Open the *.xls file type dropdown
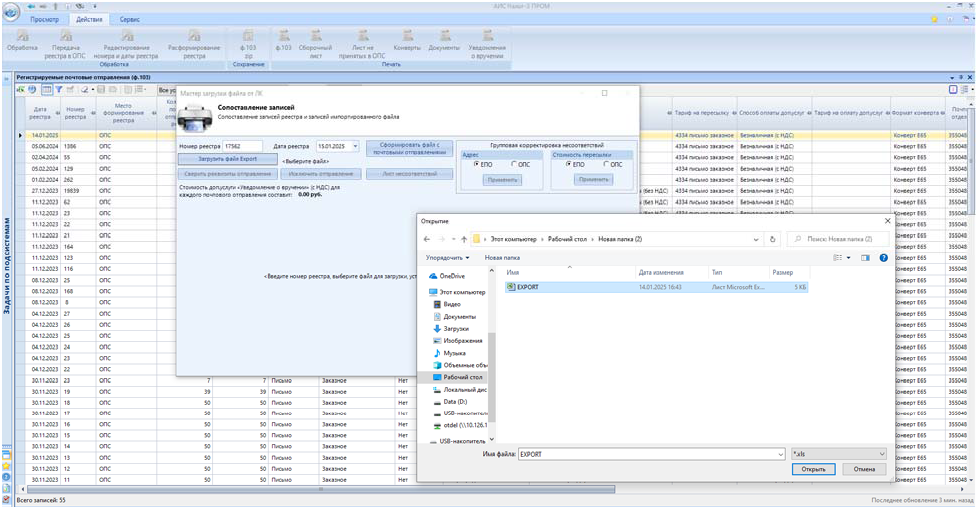Image resolution: width=978 pixels, height=509 pixels. 880,454
